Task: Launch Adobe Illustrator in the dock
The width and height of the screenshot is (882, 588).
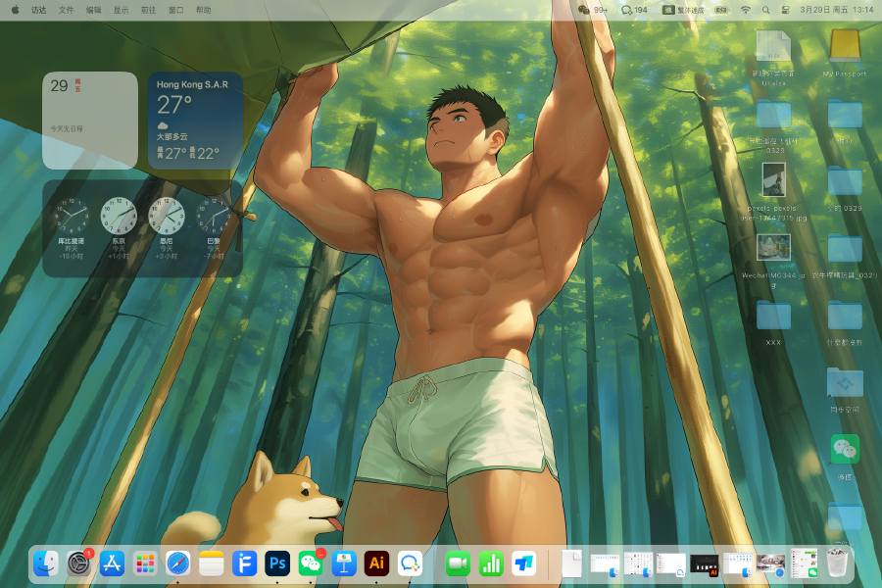Action: [x=376, y=563]
